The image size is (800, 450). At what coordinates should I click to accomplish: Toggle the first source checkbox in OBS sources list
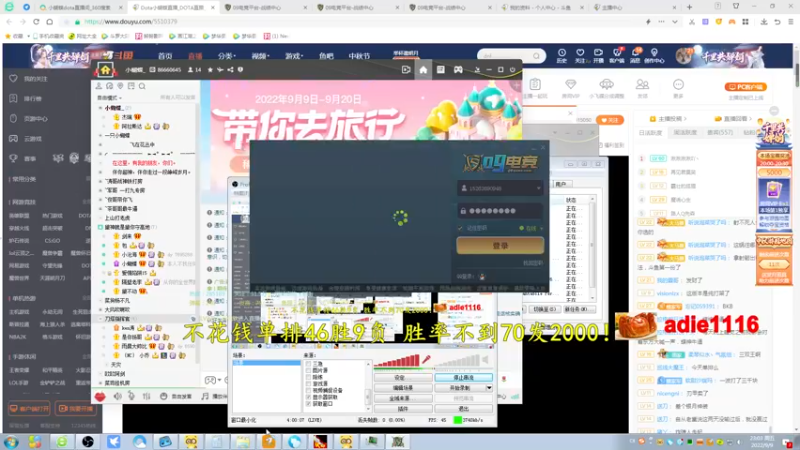click(x=308, y=364)
